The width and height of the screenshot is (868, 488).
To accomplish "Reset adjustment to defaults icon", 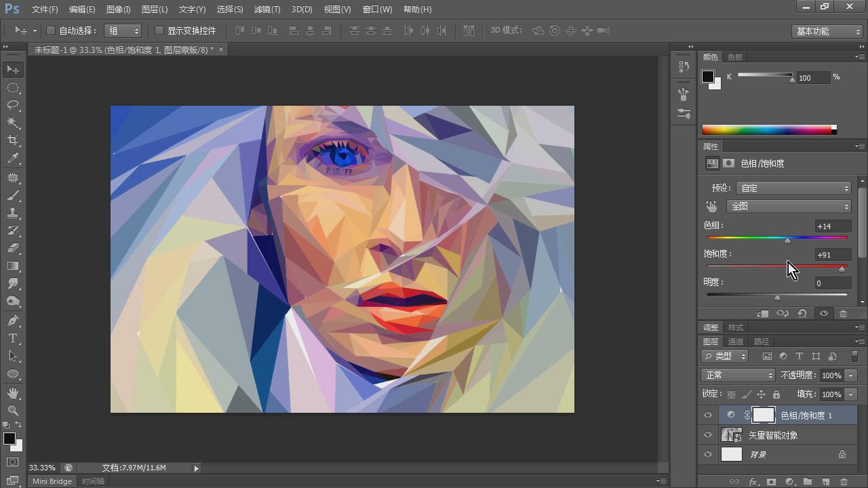I will click(802, 313).
